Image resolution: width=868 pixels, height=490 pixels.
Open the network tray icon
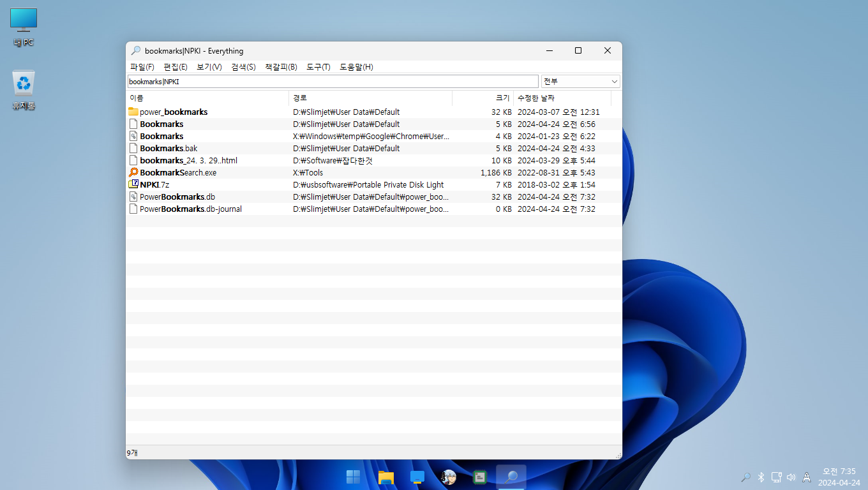(776, 477)
